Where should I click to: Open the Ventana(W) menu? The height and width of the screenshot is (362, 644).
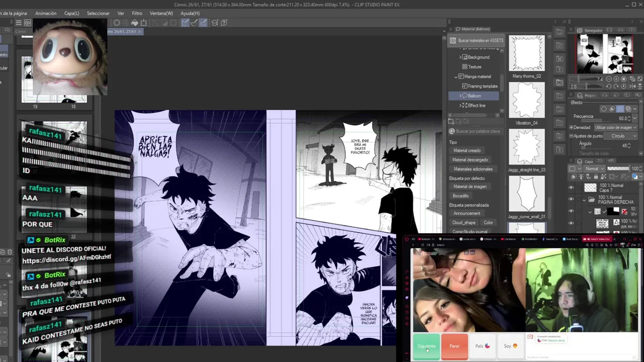[x=161, y=13]
